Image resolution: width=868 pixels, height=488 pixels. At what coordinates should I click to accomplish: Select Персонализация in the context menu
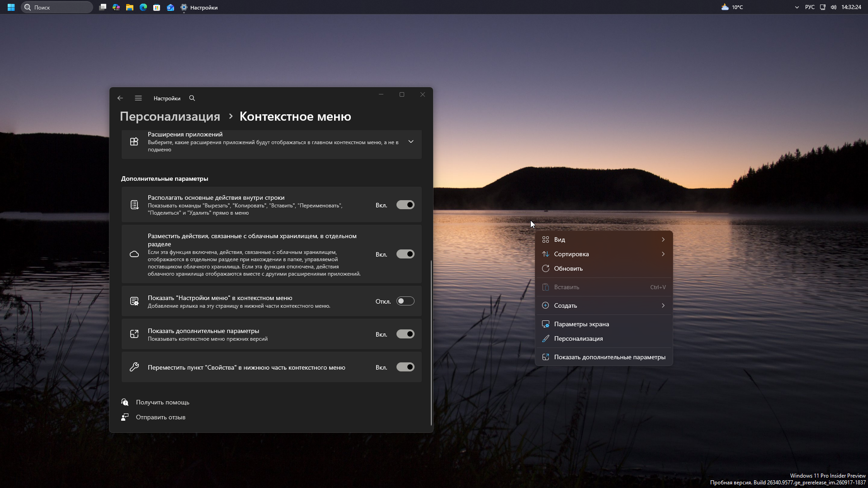point(604,339)
